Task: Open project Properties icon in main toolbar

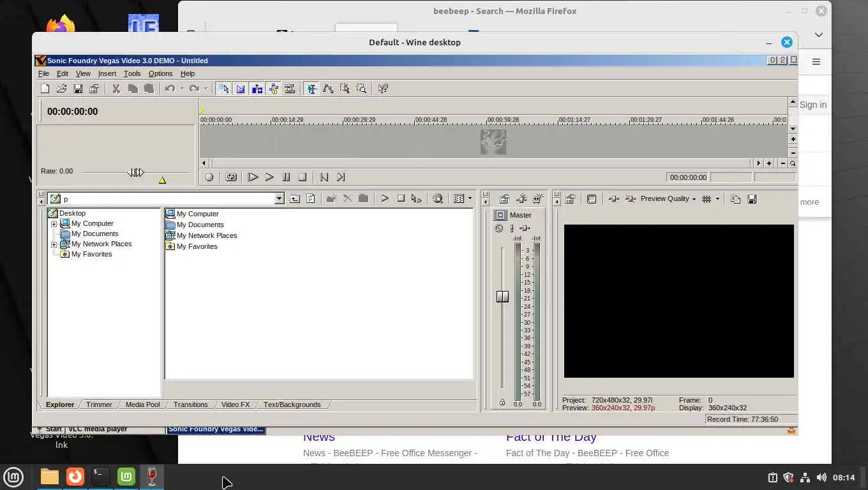Action: (x=94, y=89)
